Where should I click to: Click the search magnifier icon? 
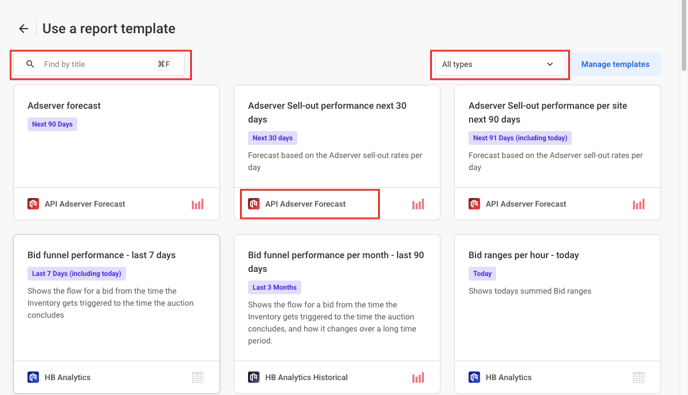(x=30, y=64)
